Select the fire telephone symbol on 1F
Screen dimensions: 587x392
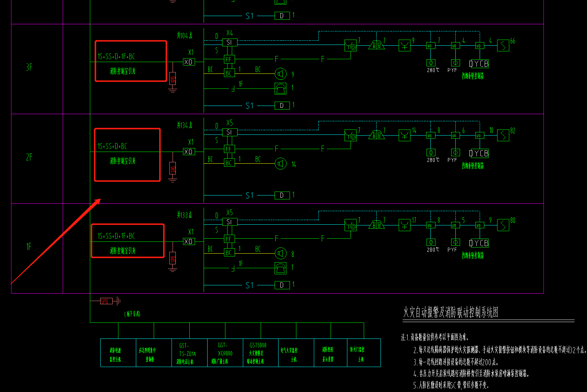pyautogui.click(x=281, y=268)
